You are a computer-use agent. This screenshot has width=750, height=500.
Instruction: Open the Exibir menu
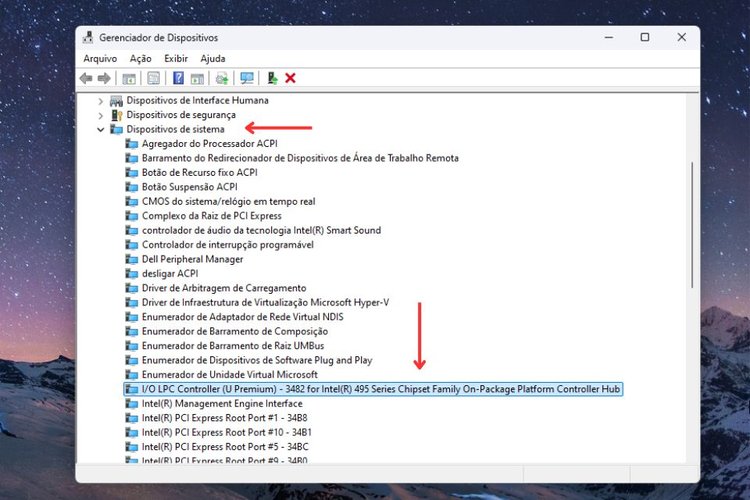point(176,58)
